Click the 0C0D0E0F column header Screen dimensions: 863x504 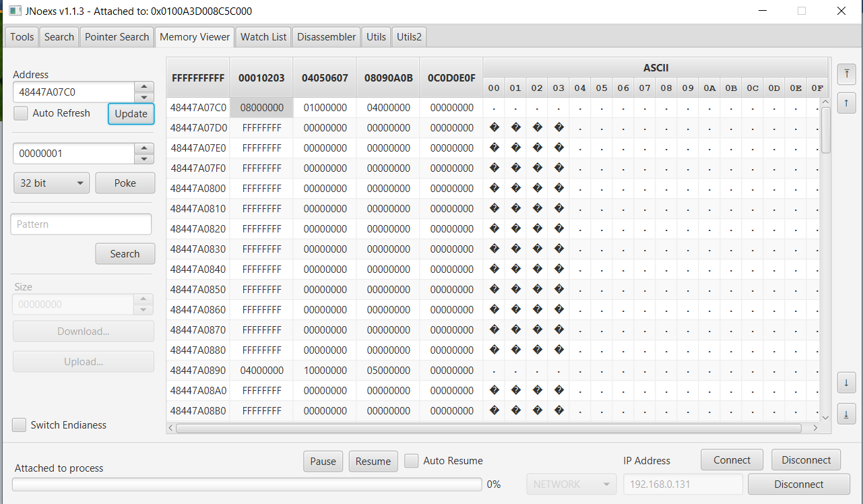click(x=451, y=77)
